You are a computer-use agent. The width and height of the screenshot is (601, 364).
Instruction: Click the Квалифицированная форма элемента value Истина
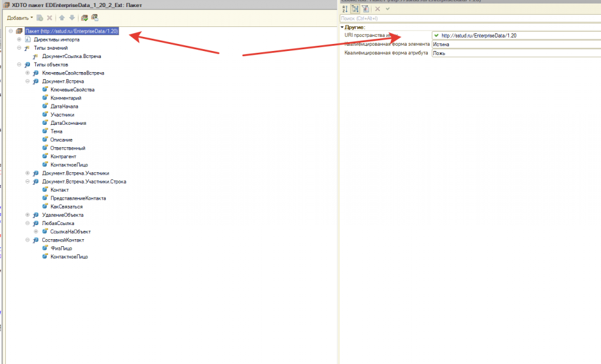click(516, 45)
